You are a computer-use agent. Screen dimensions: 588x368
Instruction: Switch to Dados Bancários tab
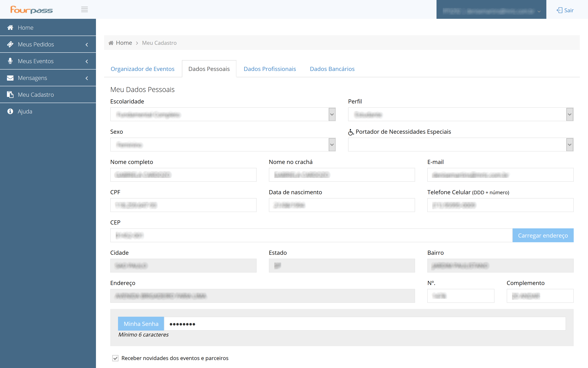332,69
